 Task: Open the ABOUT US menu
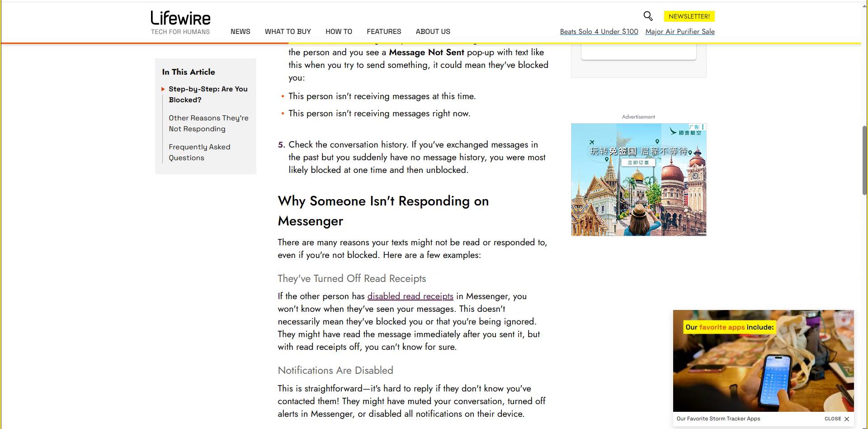433,32
